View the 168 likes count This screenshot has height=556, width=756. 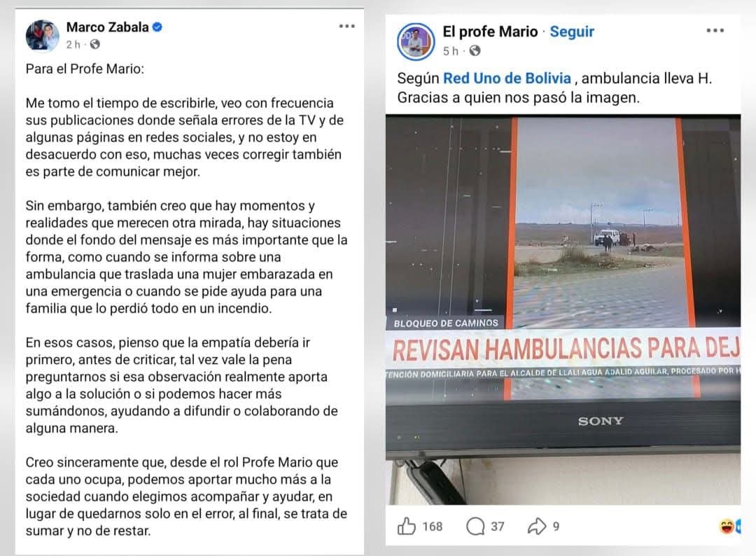point(432,526)
